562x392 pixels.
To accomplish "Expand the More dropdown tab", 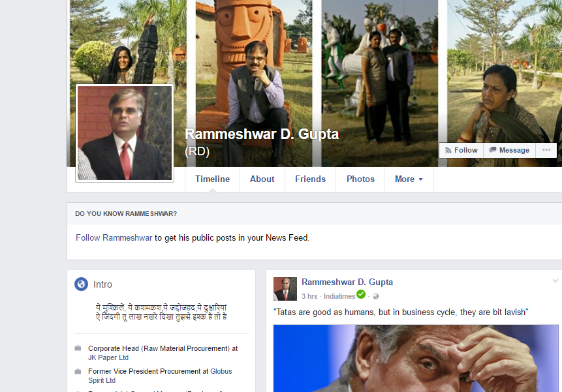I will tap(409, 179).
